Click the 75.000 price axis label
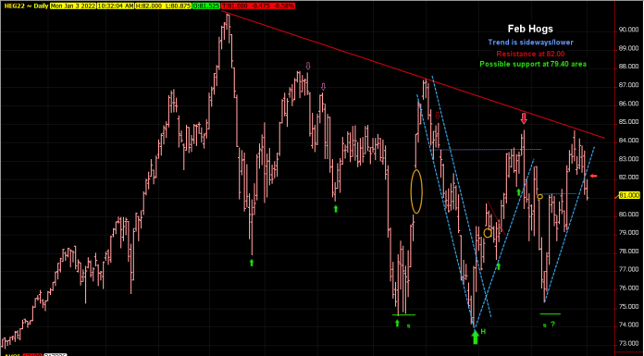The height and width of the screenshot is (356, 644). [629, 307]
